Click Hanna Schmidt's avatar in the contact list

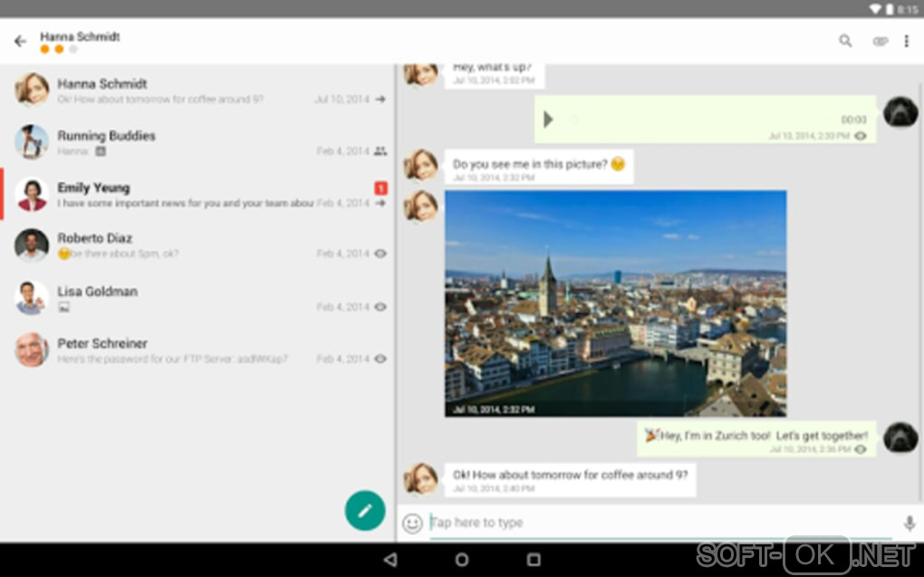32,90
